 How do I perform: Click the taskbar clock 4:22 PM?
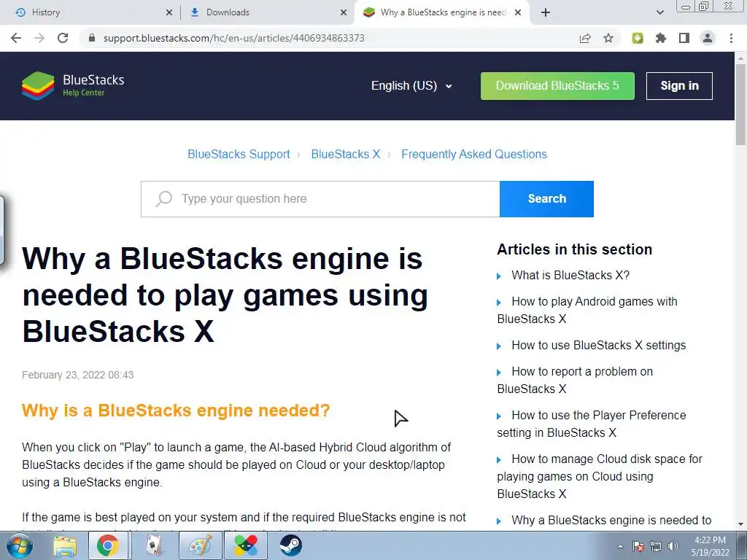[x=710, y=546]
